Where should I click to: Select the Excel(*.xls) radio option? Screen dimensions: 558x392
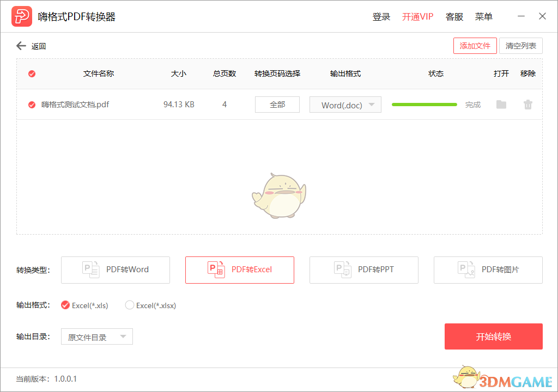point(65,305)
